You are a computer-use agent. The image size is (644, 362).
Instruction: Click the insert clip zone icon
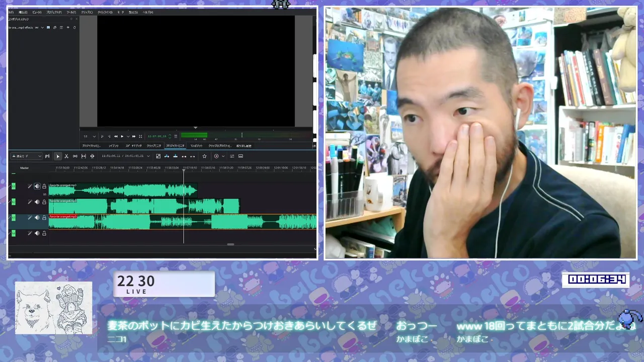pos(167,156)
